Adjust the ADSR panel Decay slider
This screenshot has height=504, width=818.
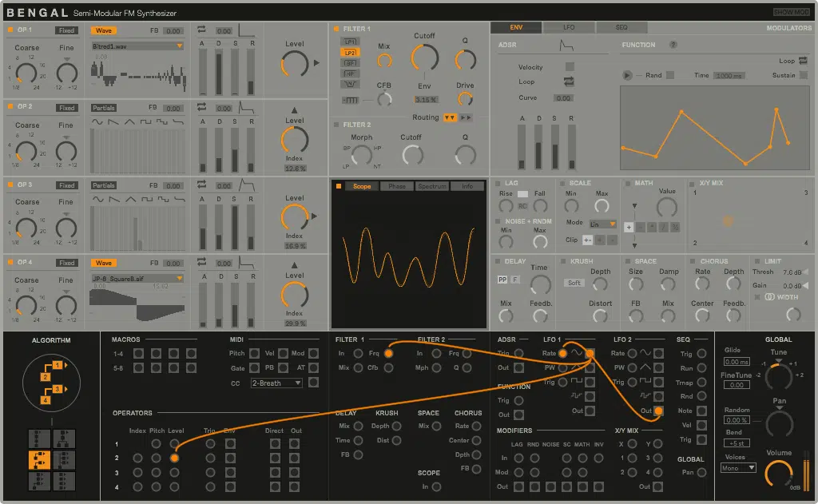[538, 147]
